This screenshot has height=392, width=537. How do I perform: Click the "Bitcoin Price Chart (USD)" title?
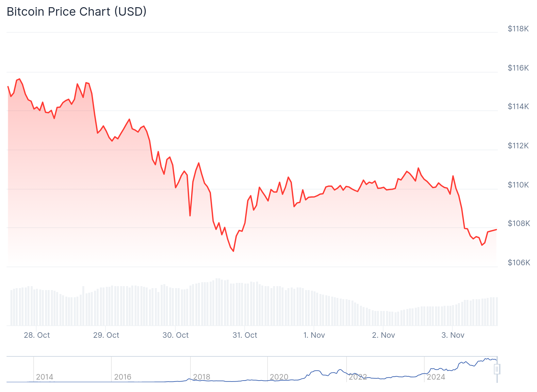pos(76,12)
